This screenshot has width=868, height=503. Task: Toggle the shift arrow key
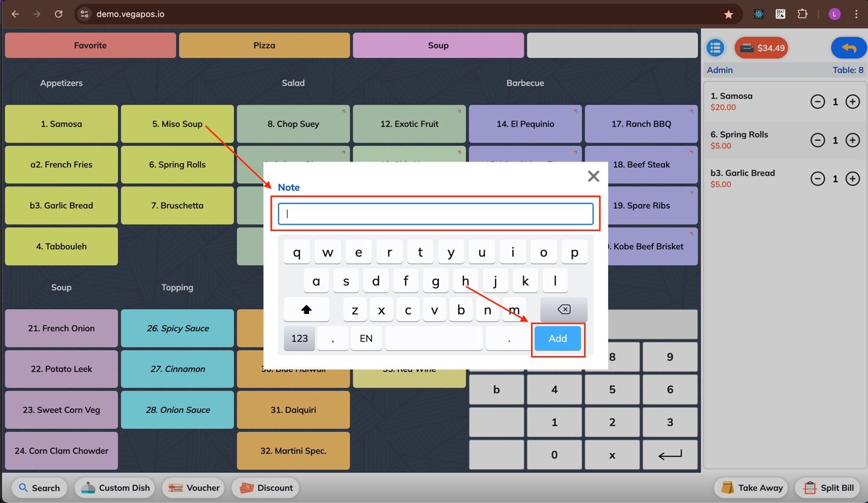tap(306, 310)
